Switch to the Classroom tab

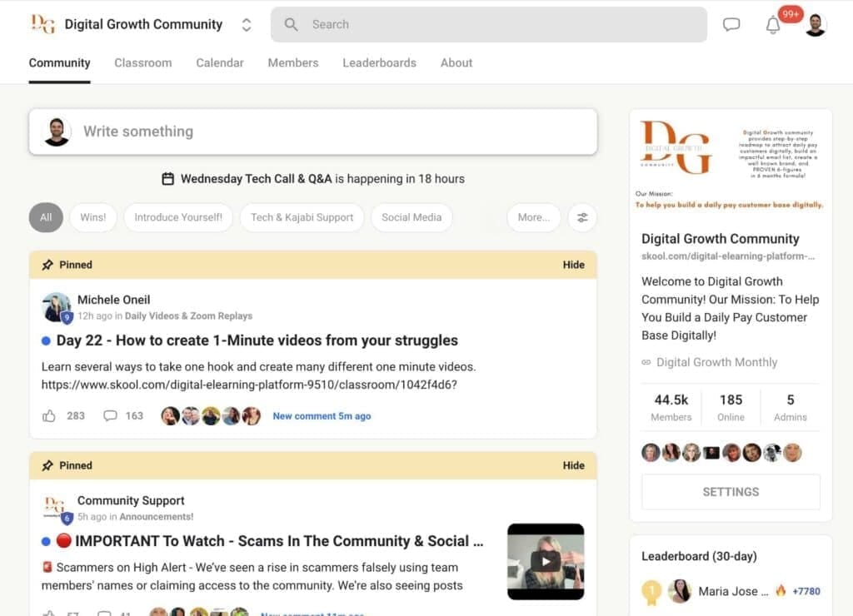click(143, 62)
